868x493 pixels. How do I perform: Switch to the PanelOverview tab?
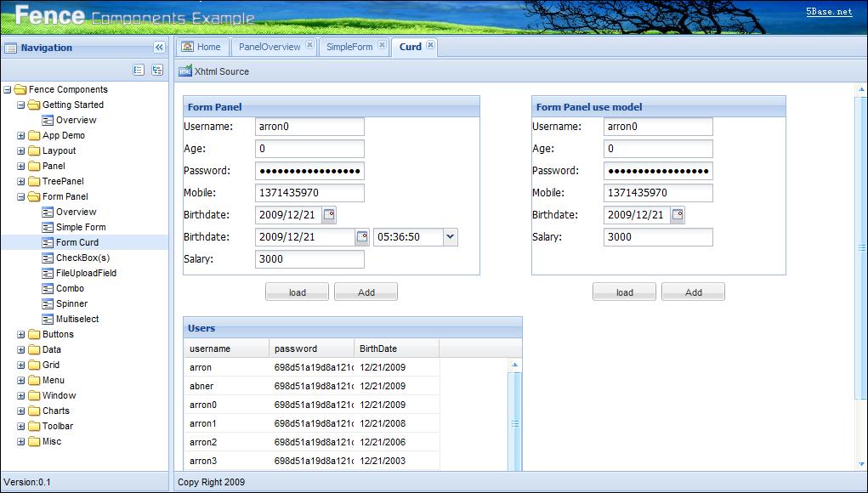[270, 48]
